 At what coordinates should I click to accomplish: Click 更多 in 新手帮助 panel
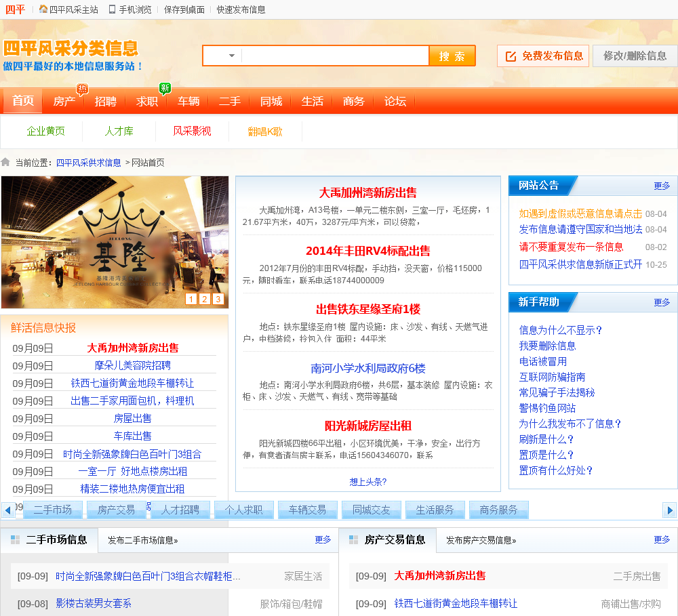pos(662,302)
